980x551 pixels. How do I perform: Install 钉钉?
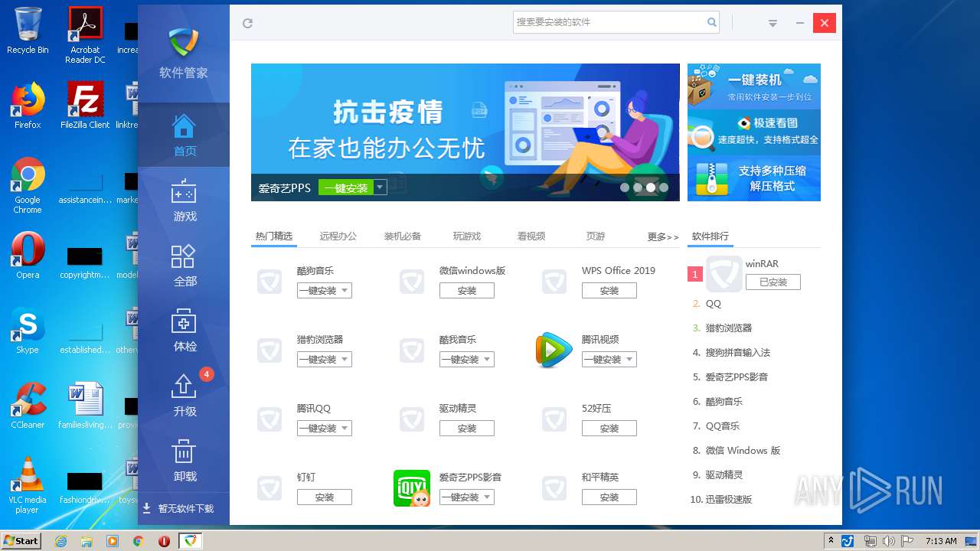(x=325, y=497)
